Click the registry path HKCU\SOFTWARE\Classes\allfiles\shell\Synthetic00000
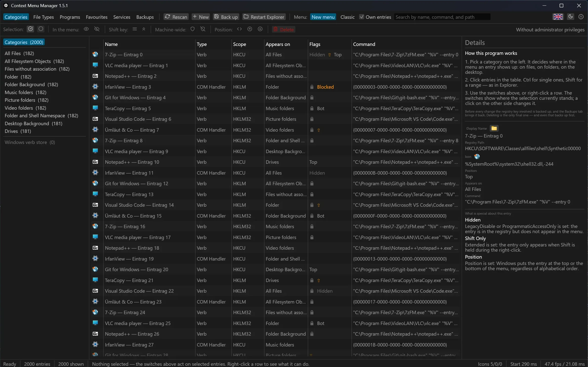This screenshot has height=367, width=588. 523,148
